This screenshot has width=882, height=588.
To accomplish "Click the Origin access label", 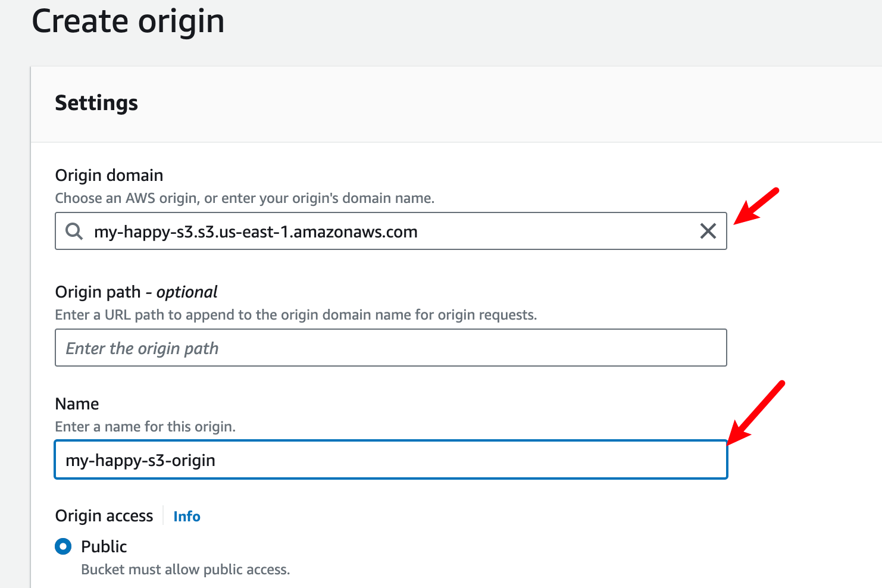I will [104, 515].
